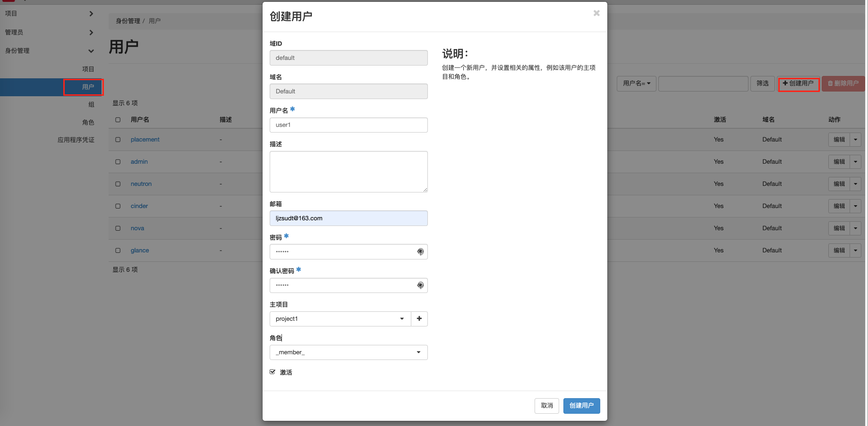Select 用户 in the sidebar
The height and width of the screenshot is (426, 868).
pyautogui.click(x=88, y=87)
